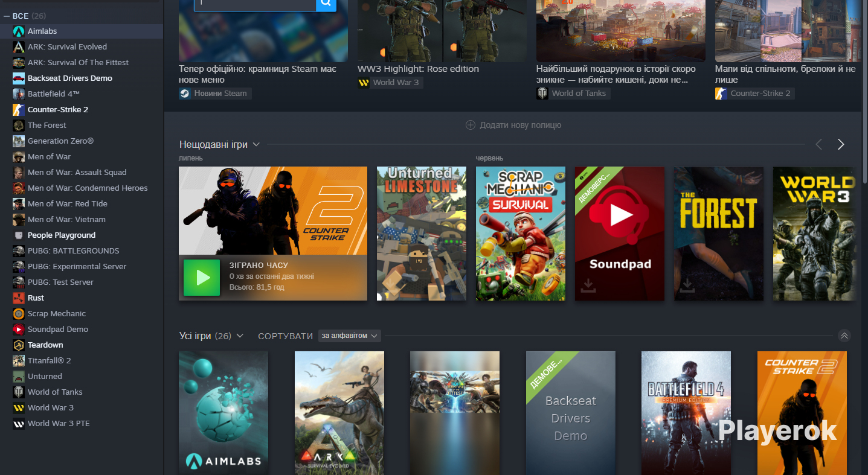Select PUBG: Test Server in the list
The width and height of the screenshot is (868, 475).
pyautogui.click(x=82, y=282)
